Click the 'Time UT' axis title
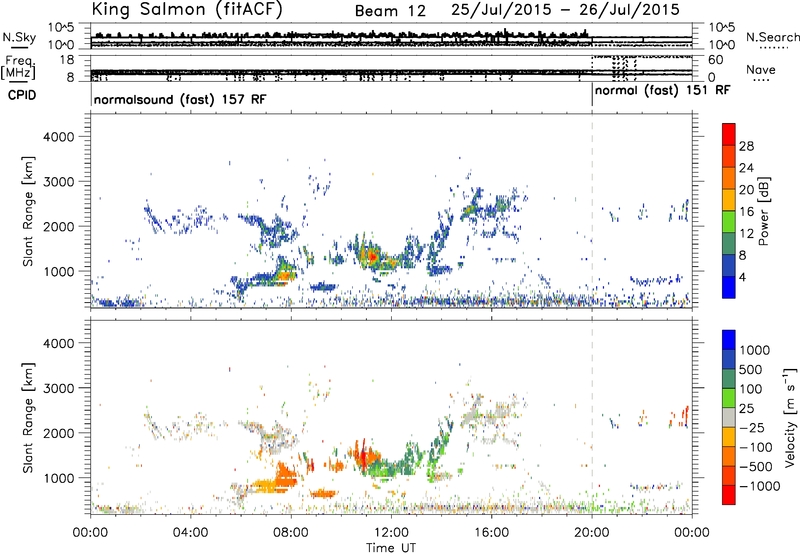Screen dimensions: 800x554 coord(391,547)
